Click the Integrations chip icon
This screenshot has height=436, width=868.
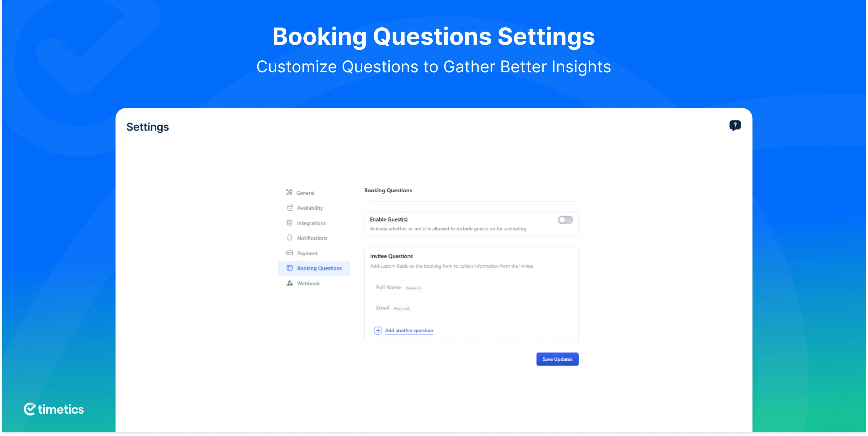(x=289, y=223)
